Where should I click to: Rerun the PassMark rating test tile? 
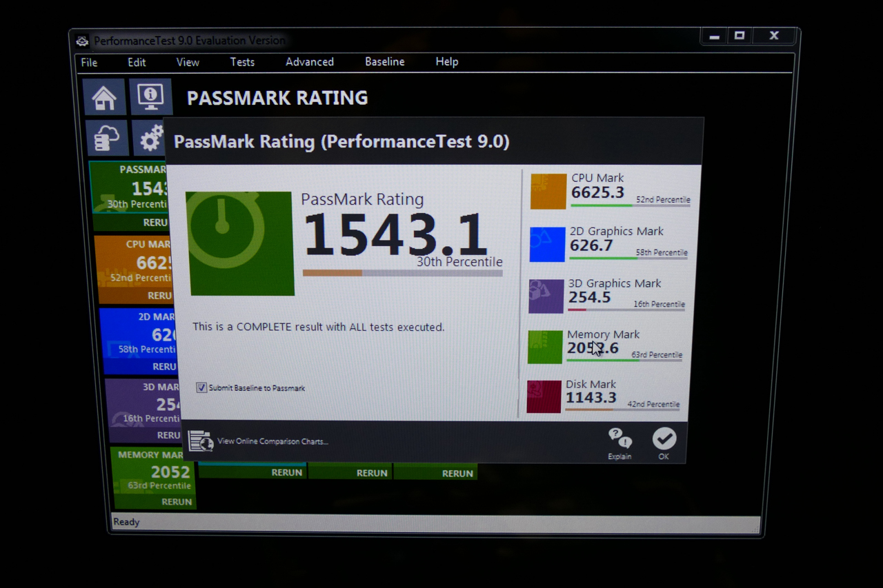coord(155,223)
